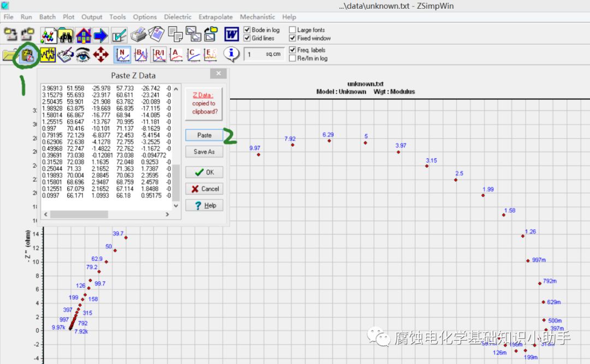
Task: Open the Dielectric menu
Action: (x=178, y=17)
